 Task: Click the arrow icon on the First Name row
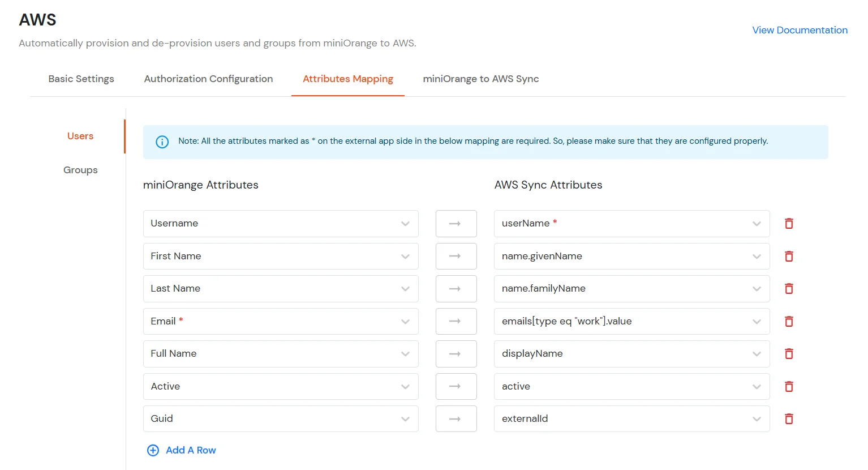456,256
